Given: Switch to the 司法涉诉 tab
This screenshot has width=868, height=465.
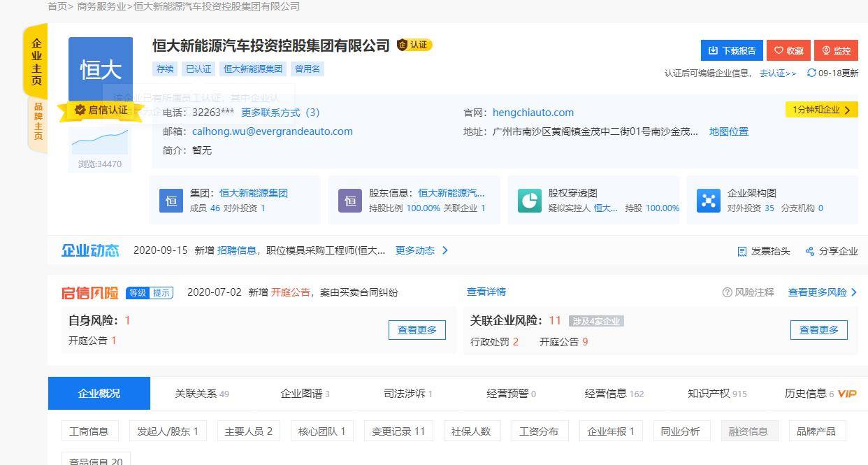Looking at the screenshot, I should tap(404, 393).
